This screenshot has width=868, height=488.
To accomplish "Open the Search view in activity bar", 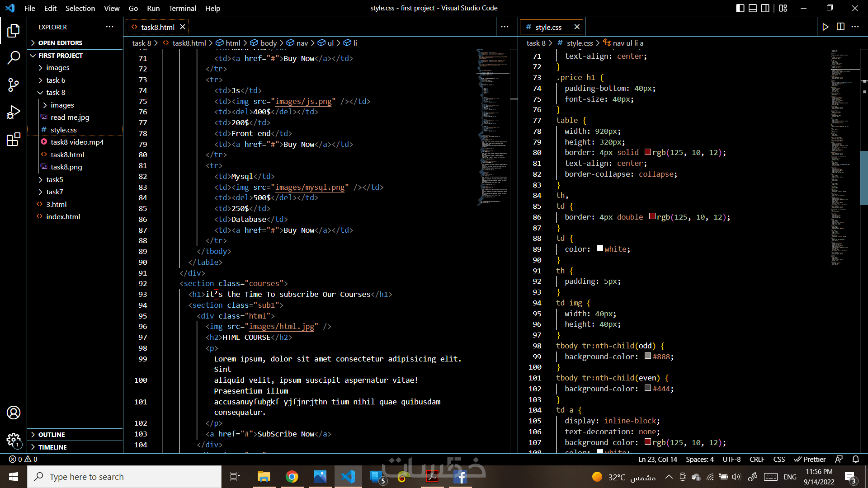I will (14, 57).
